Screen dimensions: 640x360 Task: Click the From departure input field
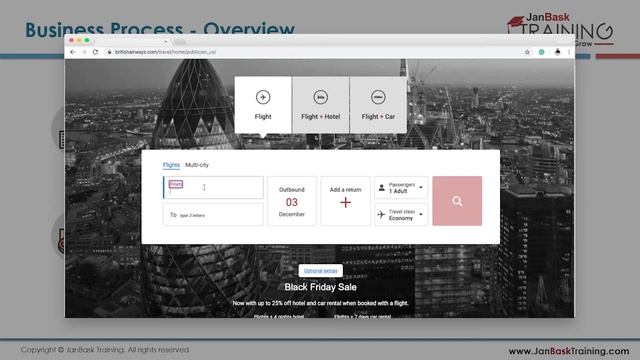(x=213, y=187)
